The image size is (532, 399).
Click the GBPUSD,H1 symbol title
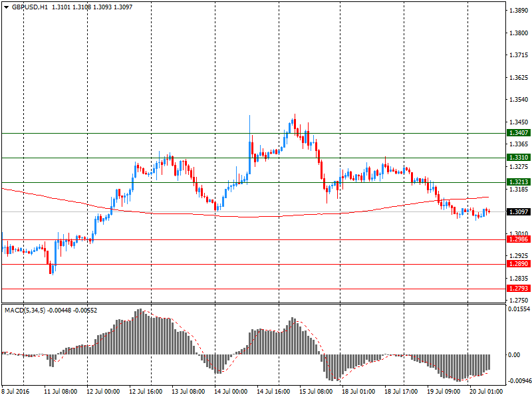[x=29, y=7]
